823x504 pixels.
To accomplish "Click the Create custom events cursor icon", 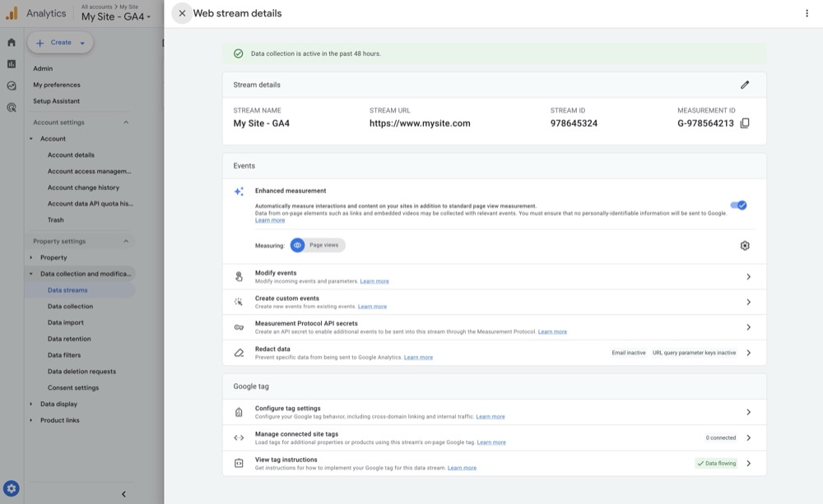I will (x=239, y=302).
